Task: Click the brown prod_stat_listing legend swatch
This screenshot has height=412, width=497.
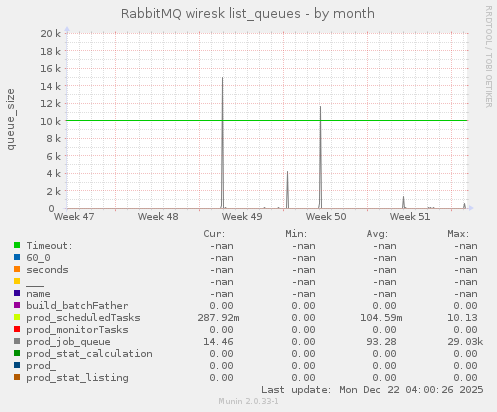Action: pos(17,377)
